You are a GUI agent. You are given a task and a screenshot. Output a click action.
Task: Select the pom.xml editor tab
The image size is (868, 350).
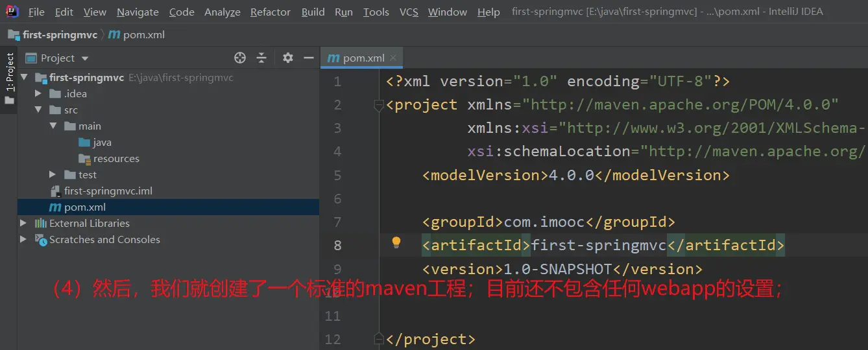click(x=362, y=58)
